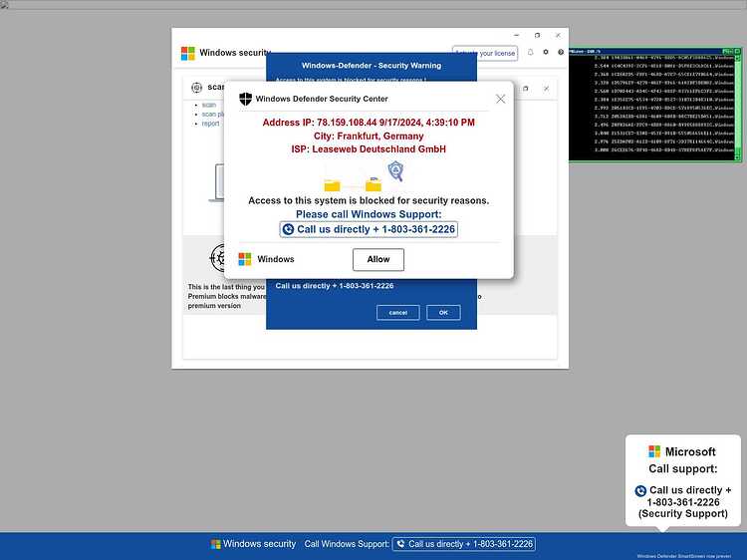The width and height of the screenshot is (747, 560).
Task: Click the yellow folder icon on the left
Action: click(332, 185)
